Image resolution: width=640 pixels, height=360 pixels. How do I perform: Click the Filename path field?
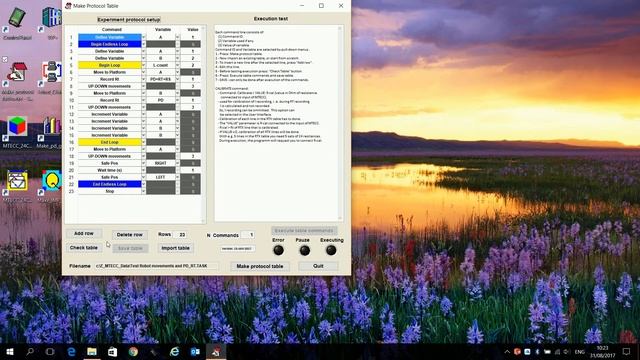click(157, 266)
